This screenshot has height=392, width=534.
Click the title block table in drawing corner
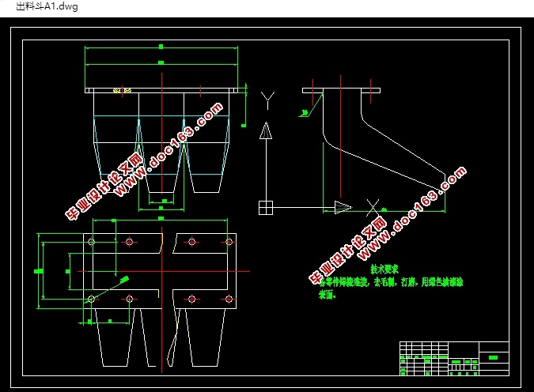coord(454,359)
